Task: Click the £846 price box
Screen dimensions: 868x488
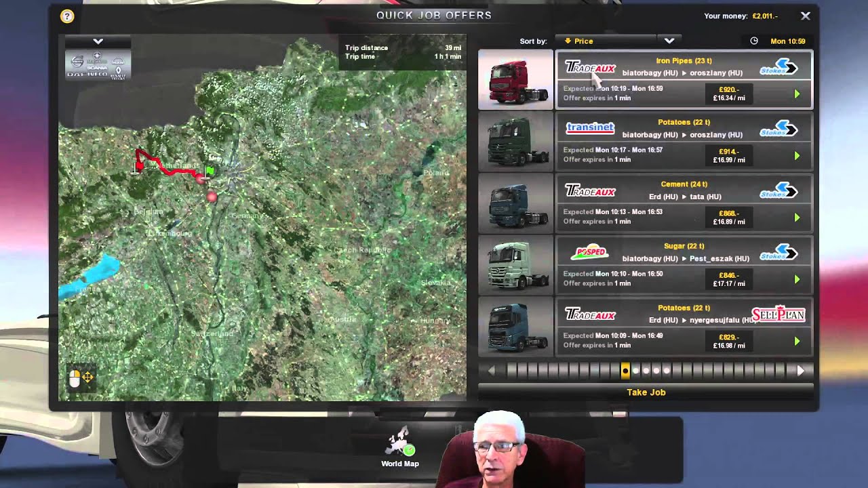Action: point(729,279)
